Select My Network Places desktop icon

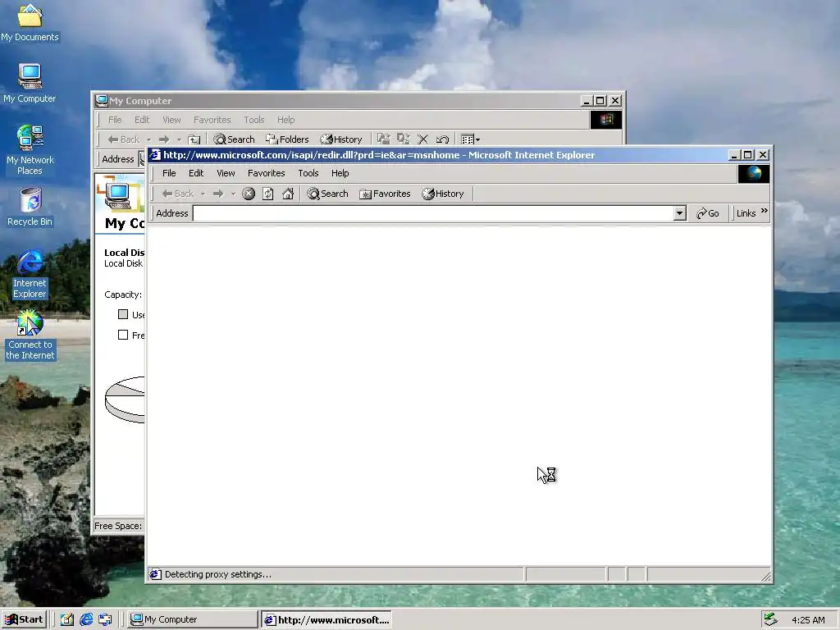tap(30, 151)
